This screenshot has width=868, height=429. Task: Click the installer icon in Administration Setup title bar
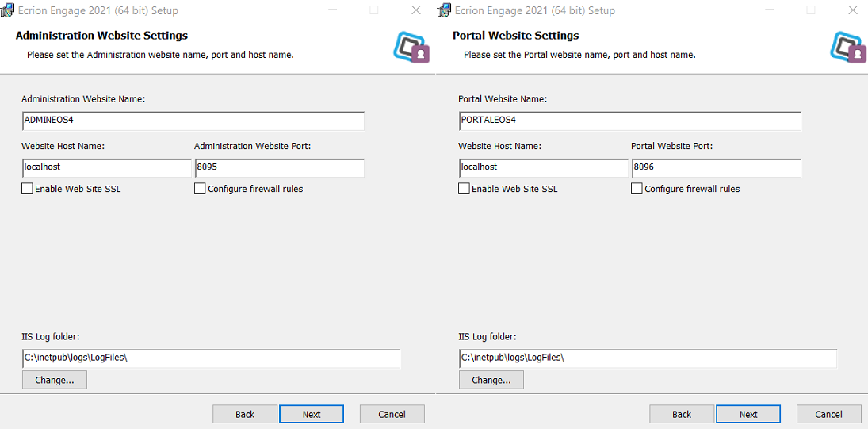[8, 10]
